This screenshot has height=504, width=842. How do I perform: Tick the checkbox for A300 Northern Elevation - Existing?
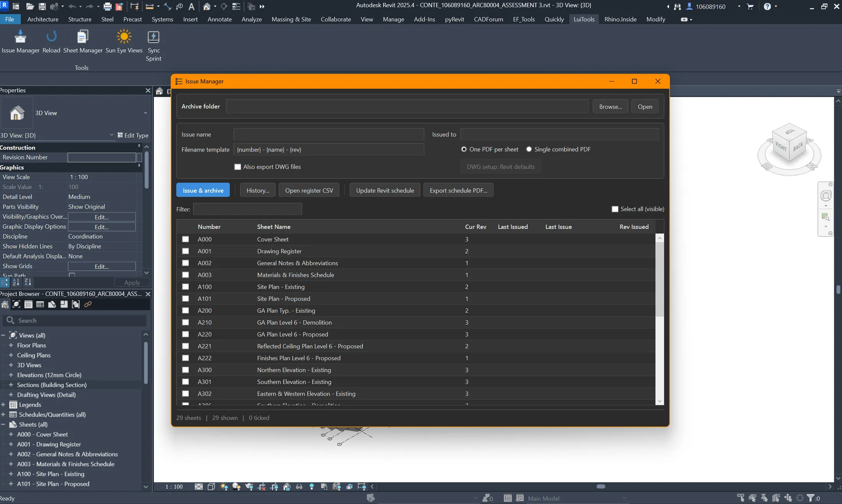[x=186, y=370]
